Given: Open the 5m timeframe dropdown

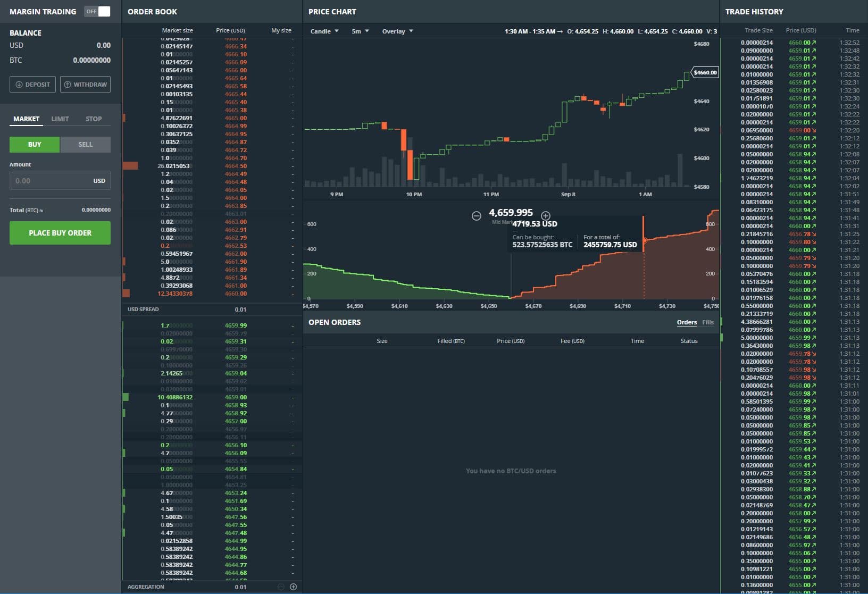Looking at the screenshot, I should tap(360, 31).
